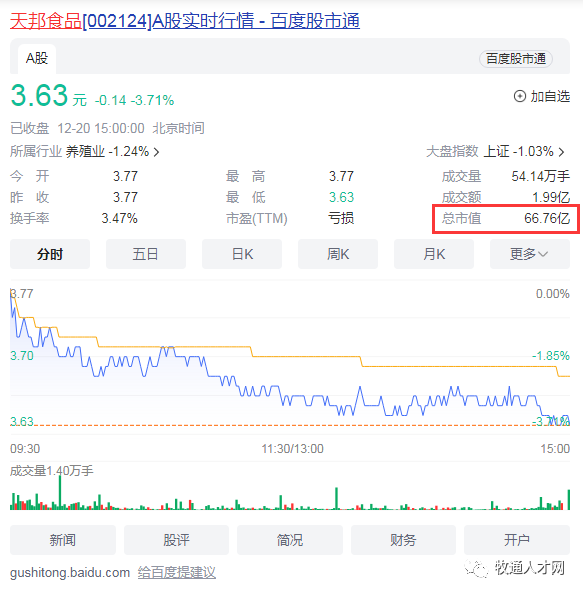Image resolution: width=583 pixels, height=594 pixels.
Task: Click the 开户 button
Action: (517, 540)
